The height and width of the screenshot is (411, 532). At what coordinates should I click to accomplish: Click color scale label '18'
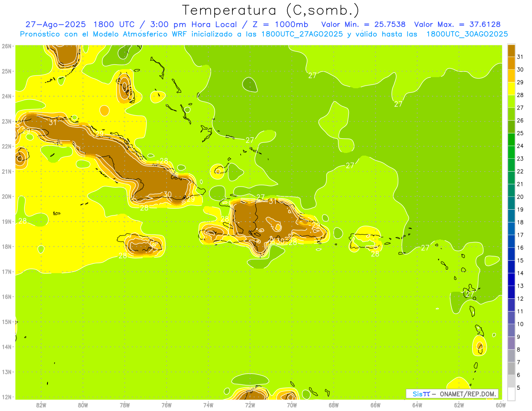[520, 222]
